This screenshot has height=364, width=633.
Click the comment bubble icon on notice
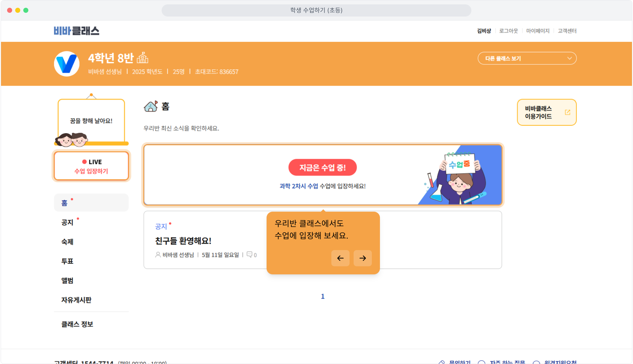click(249, 254)
